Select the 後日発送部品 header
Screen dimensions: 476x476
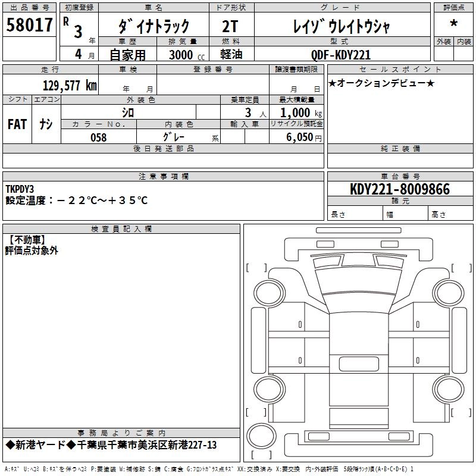[x=163, y=148]
